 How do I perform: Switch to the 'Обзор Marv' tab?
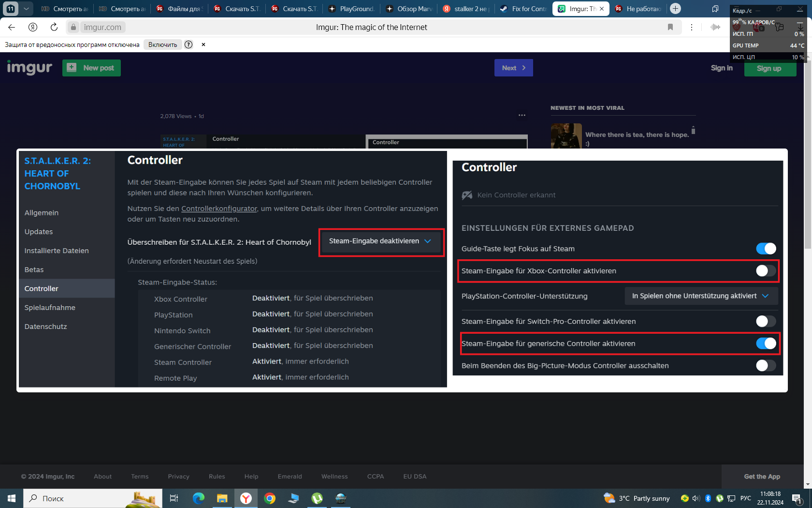tap(409, 9)
